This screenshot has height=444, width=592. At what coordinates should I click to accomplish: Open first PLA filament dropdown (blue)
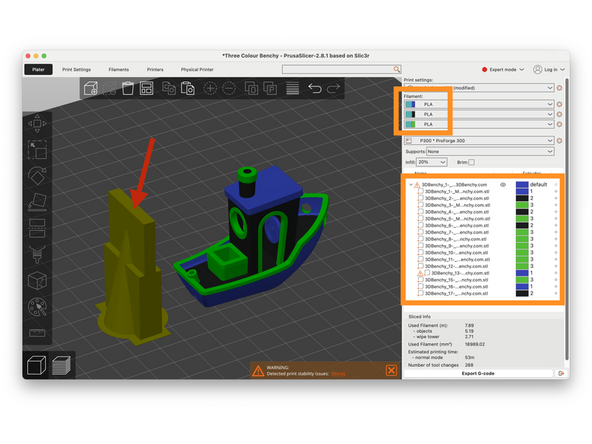click(479, 104)
